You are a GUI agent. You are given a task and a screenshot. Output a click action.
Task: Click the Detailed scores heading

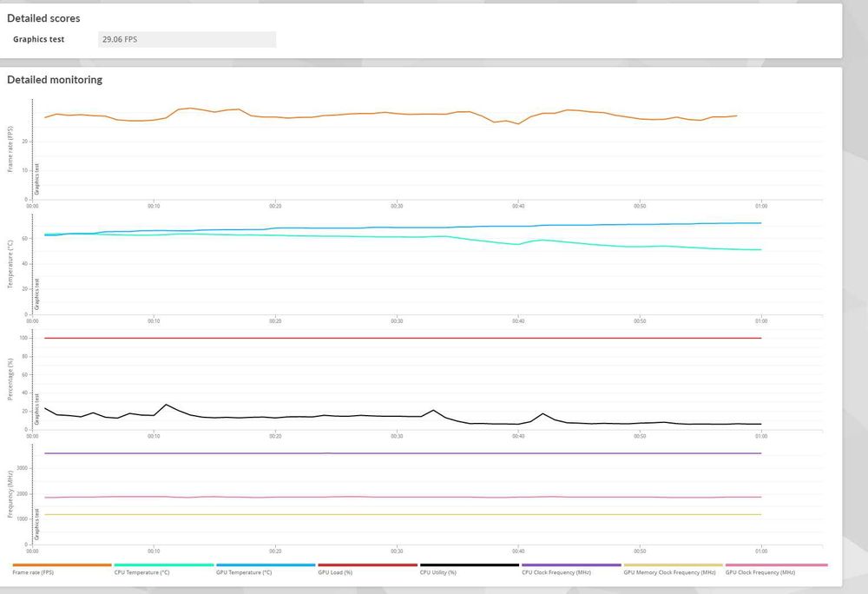pyautogui.click(x=43, y=18)
